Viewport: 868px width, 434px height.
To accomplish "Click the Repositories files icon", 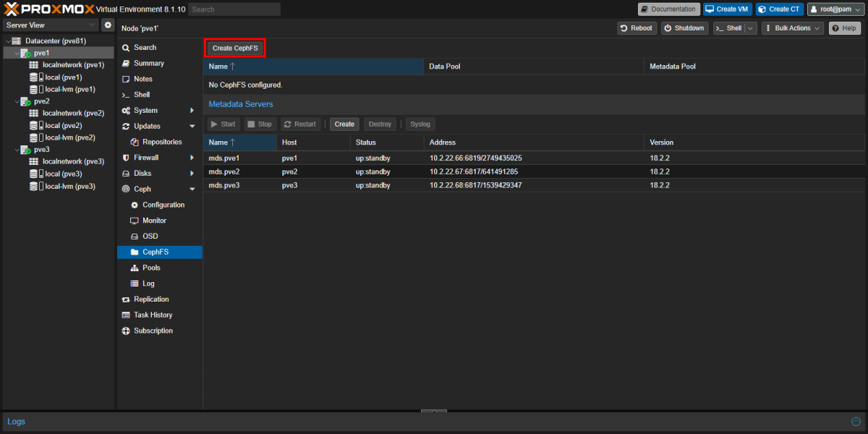I will coord(135,142).
